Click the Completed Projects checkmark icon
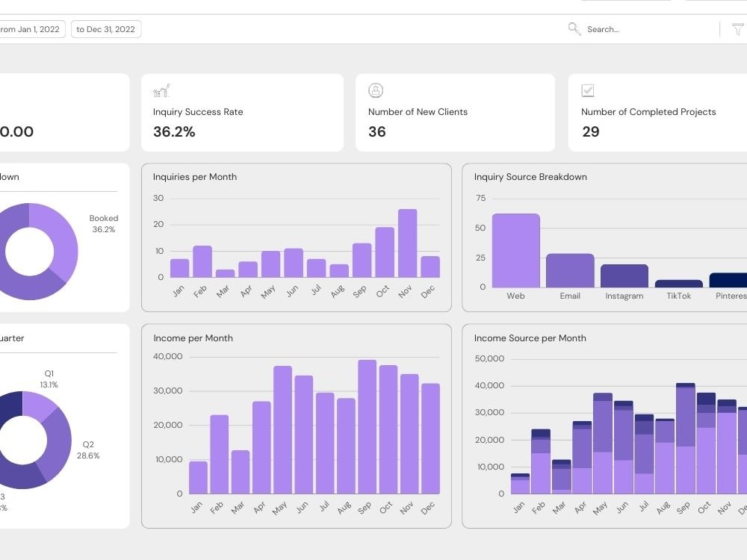 tap(588, 90)
